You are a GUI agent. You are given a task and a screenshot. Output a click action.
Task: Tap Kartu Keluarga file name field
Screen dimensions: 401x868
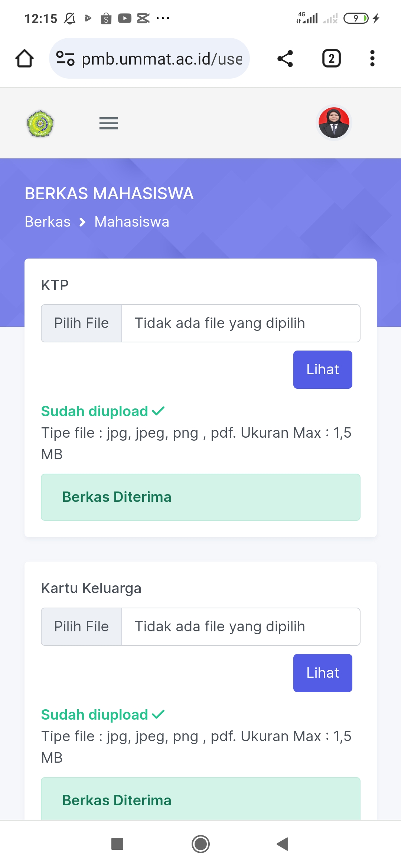(241, 627)
